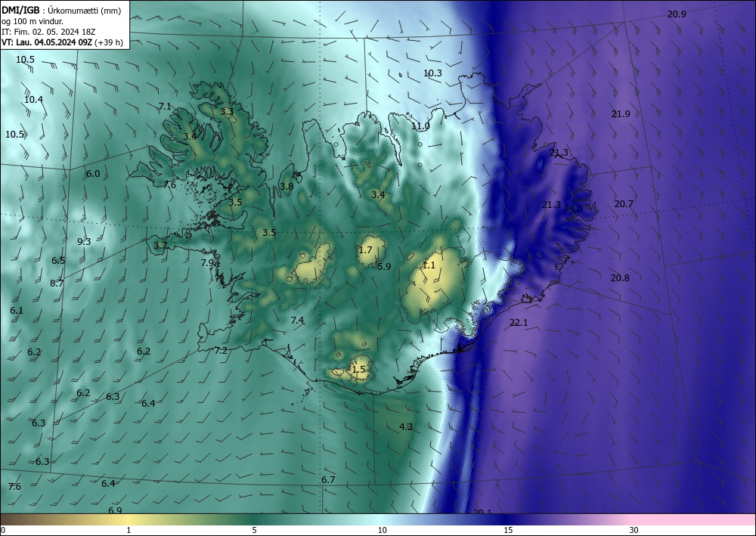Click the 1.1 value on Vatnajökull
The height and width of the screenshot is (536, 756).
tap(429, 265)
